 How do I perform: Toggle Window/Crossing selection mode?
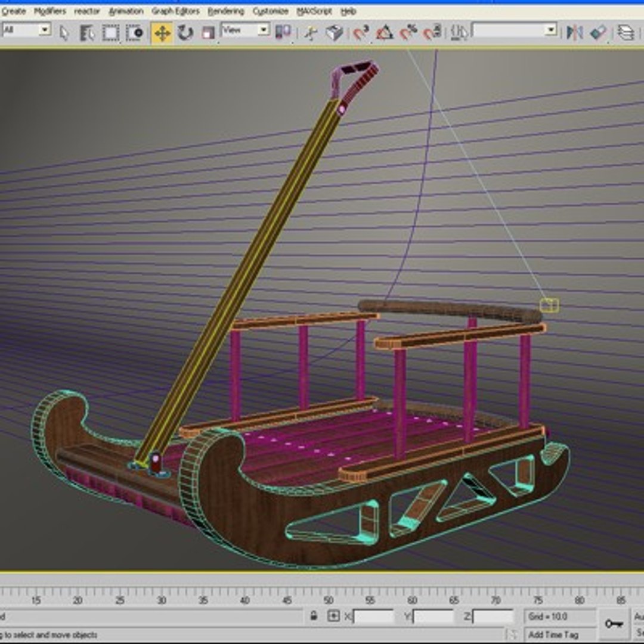134,33
